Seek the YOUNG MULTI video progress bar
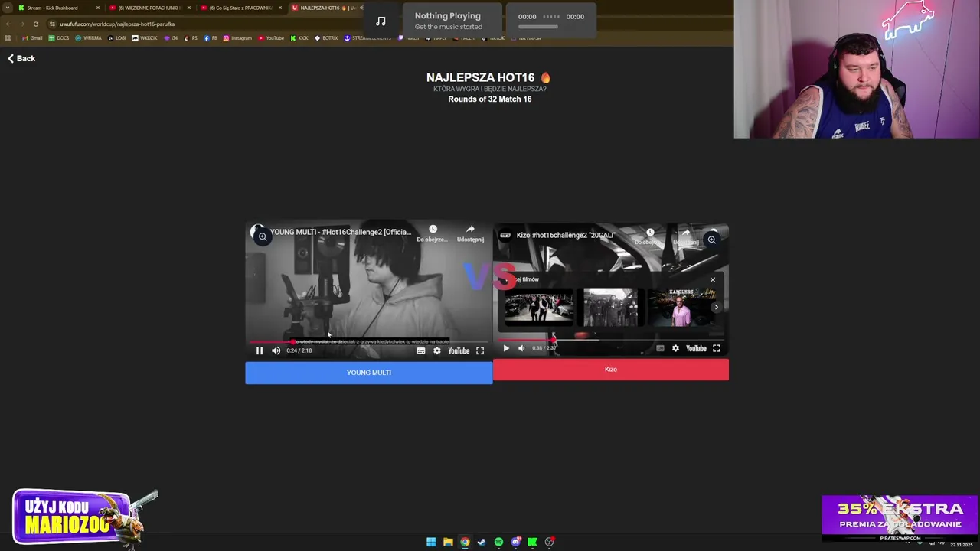This screenshot has width=980, height=551. pyautogui.click(x=368, y=342)
